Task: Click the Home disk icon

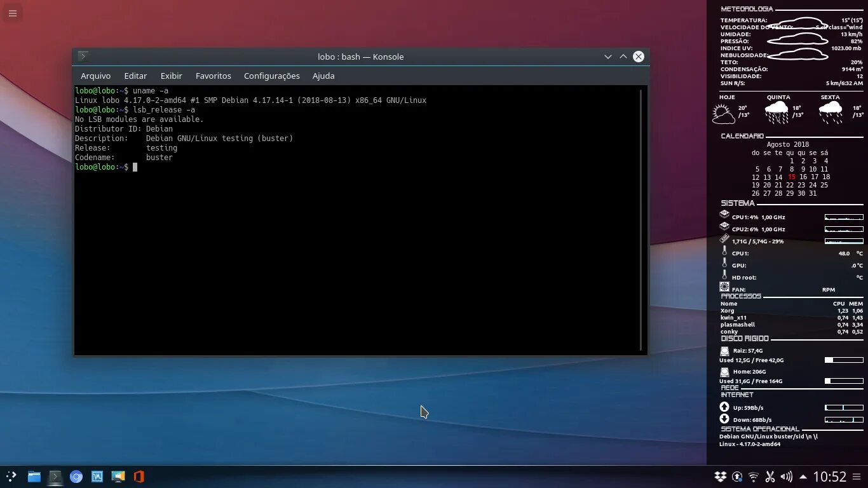Action: pos(724,372)
